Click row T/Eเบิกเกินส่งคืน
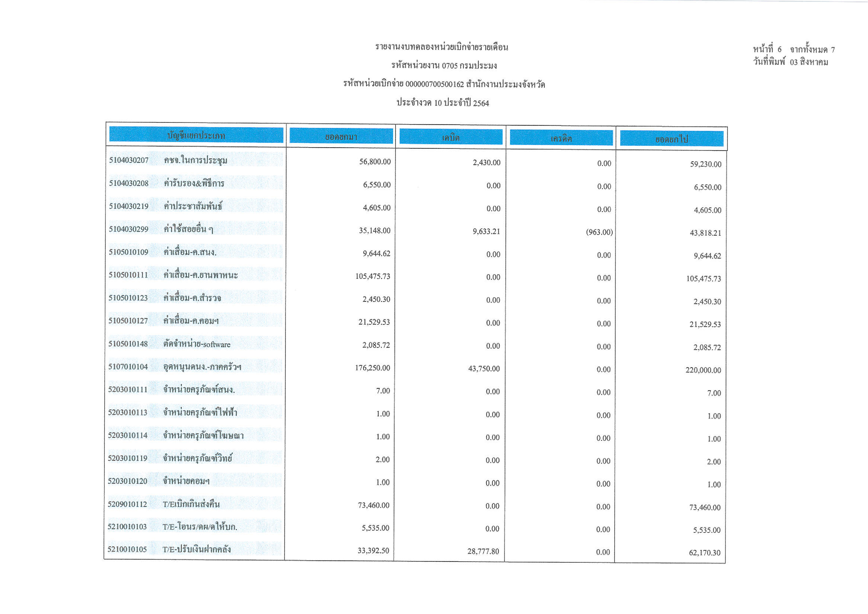This screenshot has width=868, height=614. (191, 504)
